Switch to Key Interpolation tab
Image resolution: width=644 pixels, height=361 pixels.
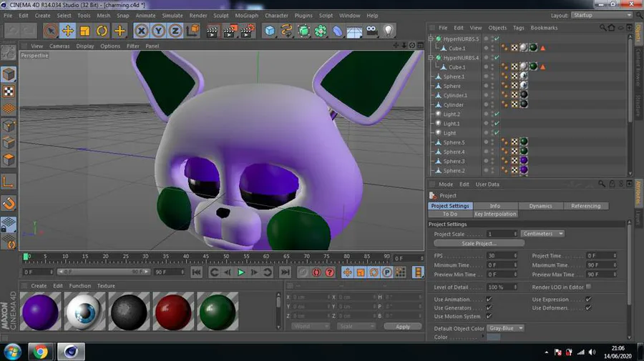coord(495,214)
